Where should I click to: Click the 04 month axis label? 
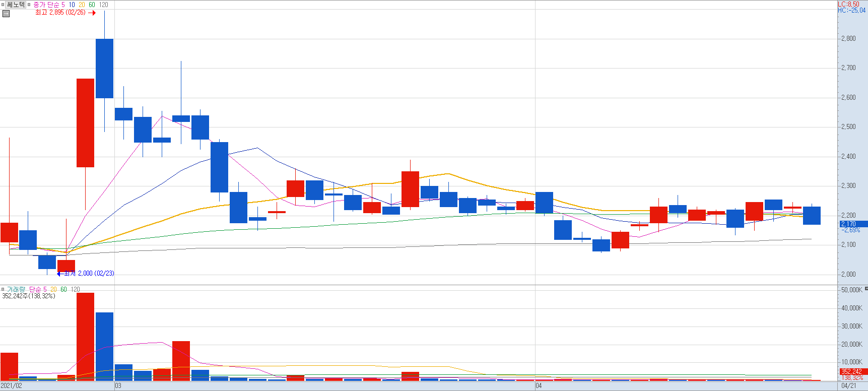click(539, 386)
